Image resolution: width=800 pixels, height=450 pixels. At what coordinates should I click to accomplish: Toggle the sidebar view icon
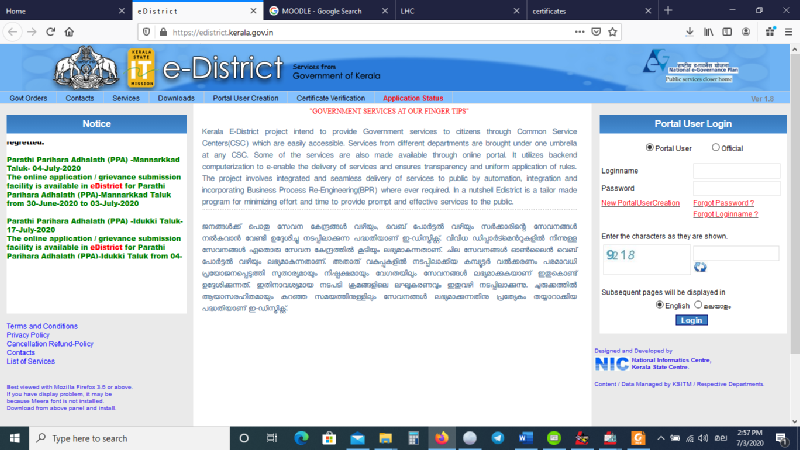727,32
